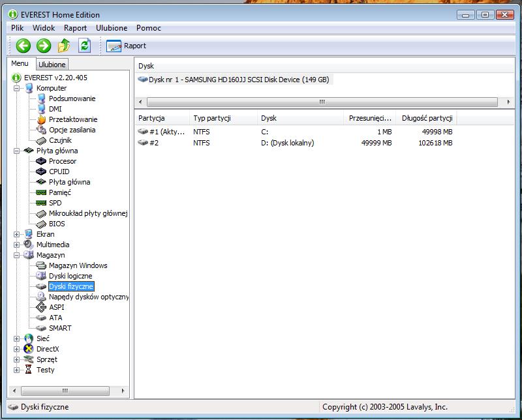The width and height of the screenshot is (522, 420).
Task: Click the EVEREST v2.20.405 root icon
Action: tap(16, 78)
